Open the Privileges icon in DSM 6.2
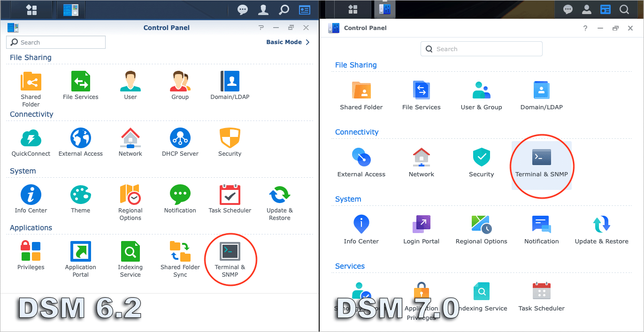The height and width of the screenshot is (332, 644). (31, 256)
